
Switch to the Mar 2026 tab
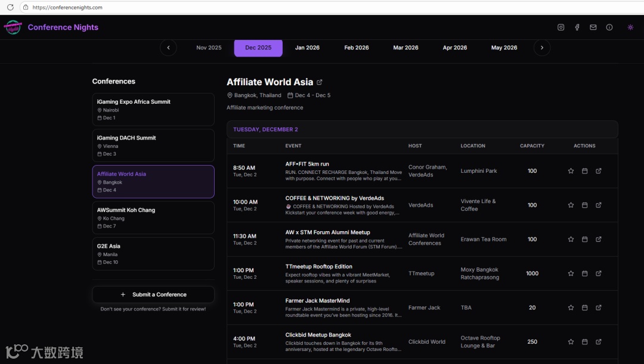click(x=406, y=48)
